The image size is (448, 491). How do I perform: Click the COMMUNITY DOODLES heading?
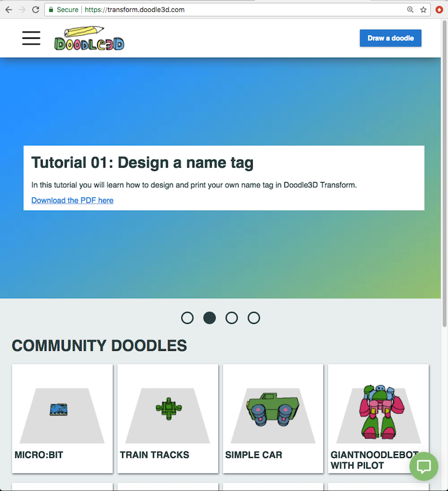pyautogui.click(x=100, y=346)
